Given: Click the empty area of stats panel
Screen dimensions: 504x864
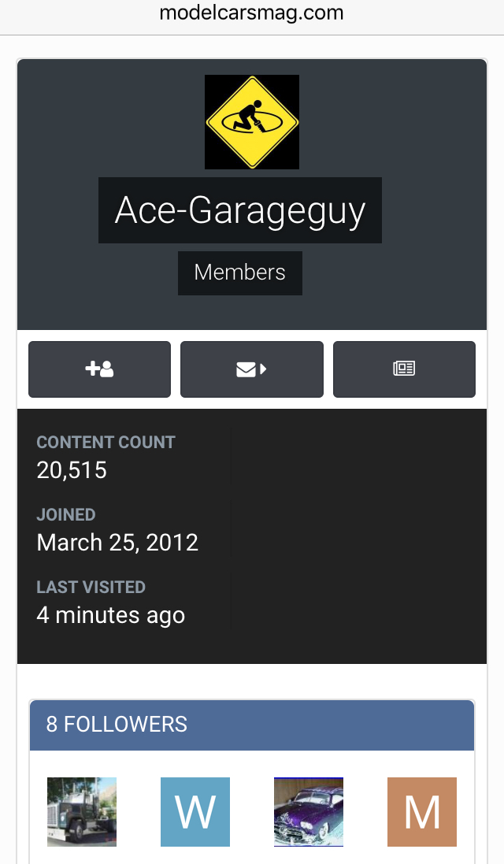Looking at the screenshot, I should pyautogui.click(x=358, y=535).
